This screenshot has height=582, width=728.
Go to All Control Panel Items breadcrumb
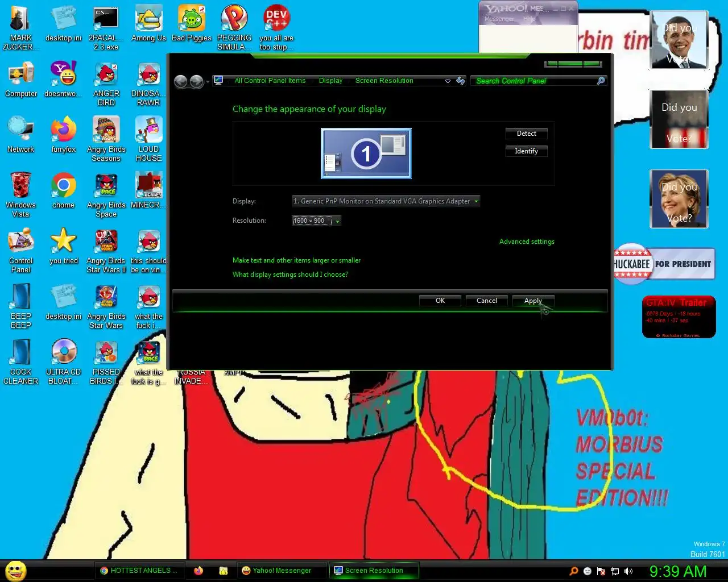point(270,81)
